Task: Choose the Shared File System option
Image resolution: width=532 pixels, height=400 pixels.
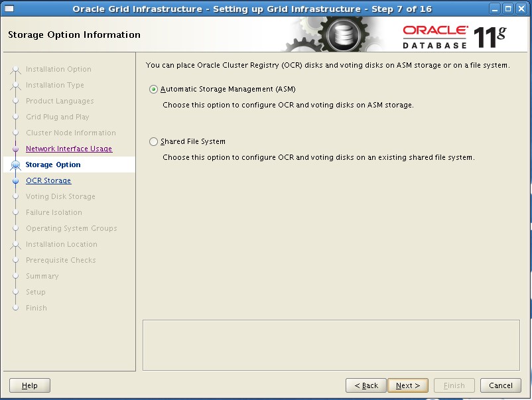Action: point(154,141)
